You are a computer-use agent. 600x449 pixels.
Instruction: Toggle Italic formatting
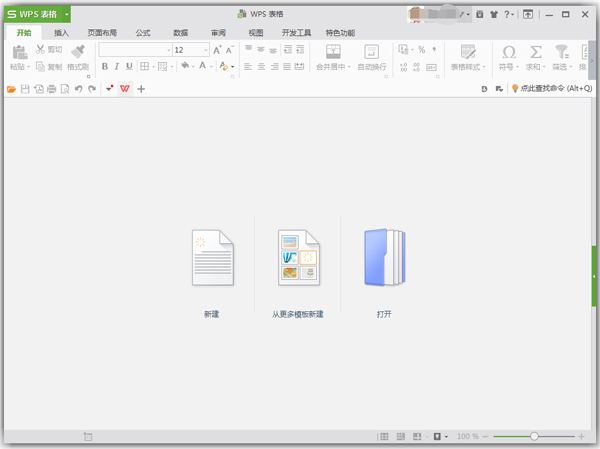click(x=117, y=67)
